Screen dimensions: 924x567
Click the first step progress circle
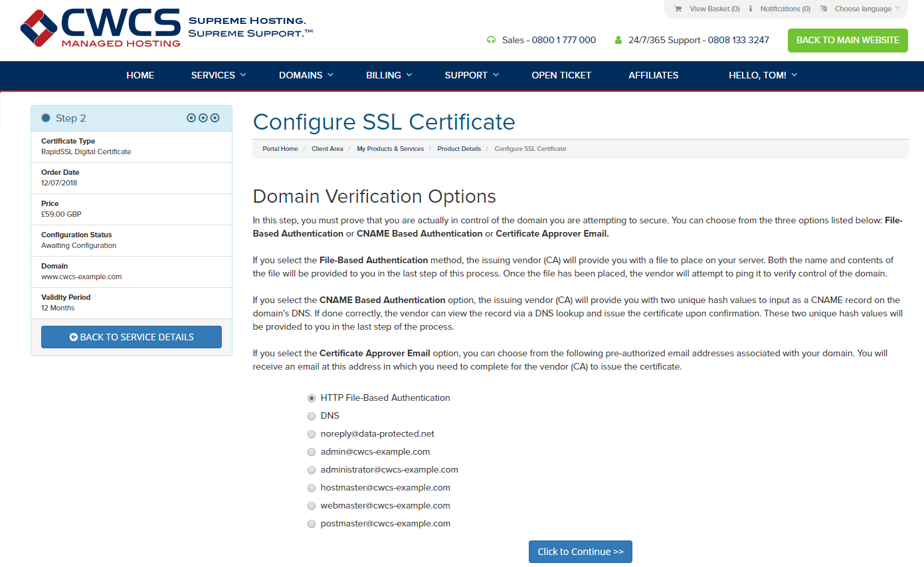[191, 118]
